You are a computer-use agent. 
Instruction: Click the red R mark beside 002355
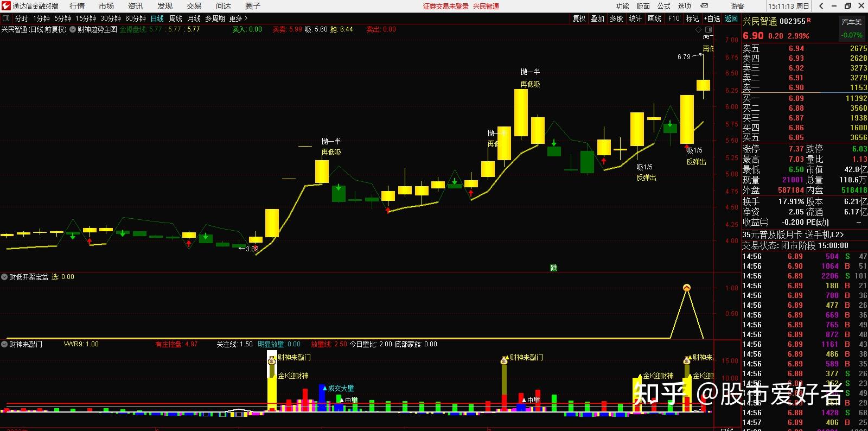809,20
